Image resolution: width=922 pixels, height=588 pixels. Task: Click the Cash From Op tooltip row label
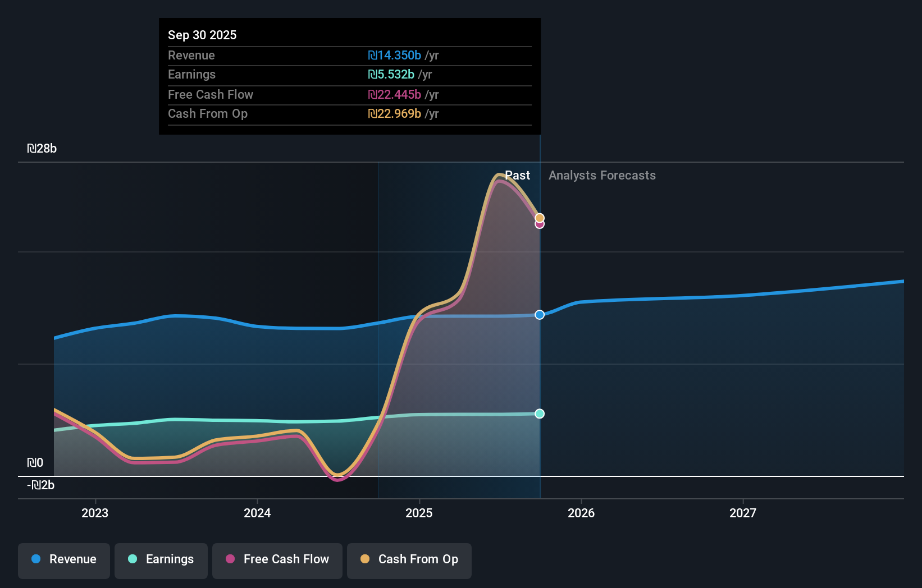[x=208, y=113]
